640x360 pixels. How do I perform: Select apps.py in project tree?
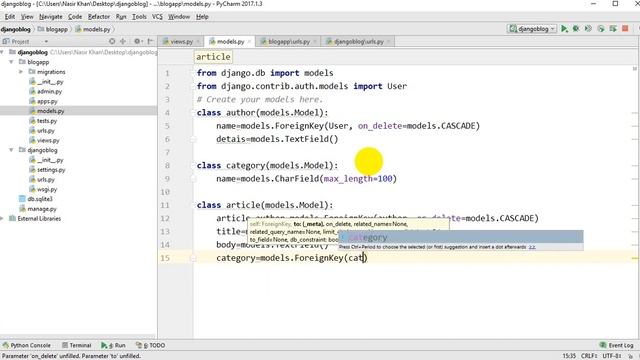point(47,101)
